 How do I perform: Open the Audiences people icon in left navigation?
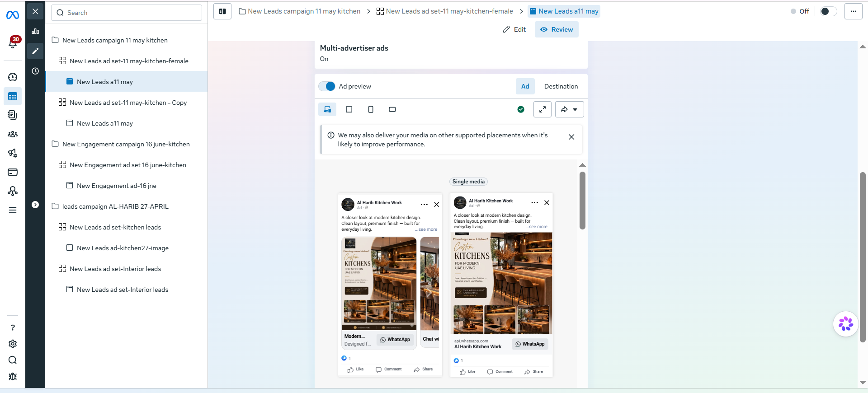[13, 134]
